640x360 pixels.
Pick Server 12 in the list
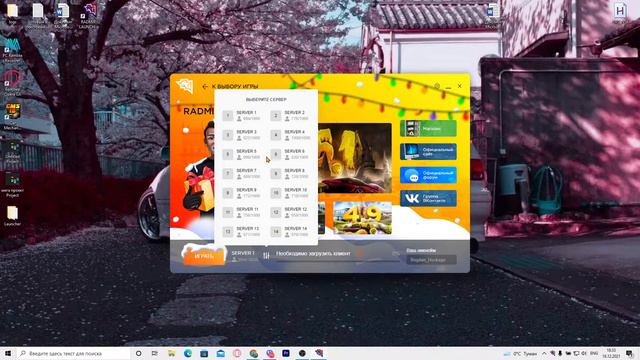tap(290, 212)
